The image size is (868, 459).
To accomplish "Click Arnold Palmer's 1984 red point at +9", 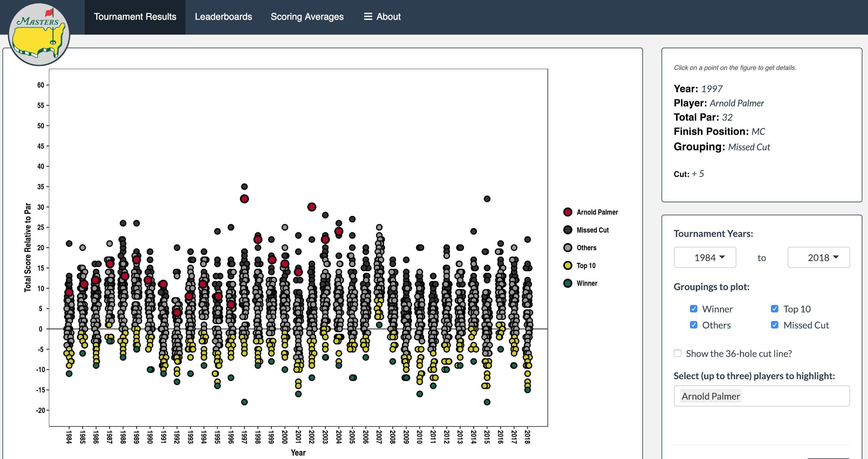I will [69, 292].
